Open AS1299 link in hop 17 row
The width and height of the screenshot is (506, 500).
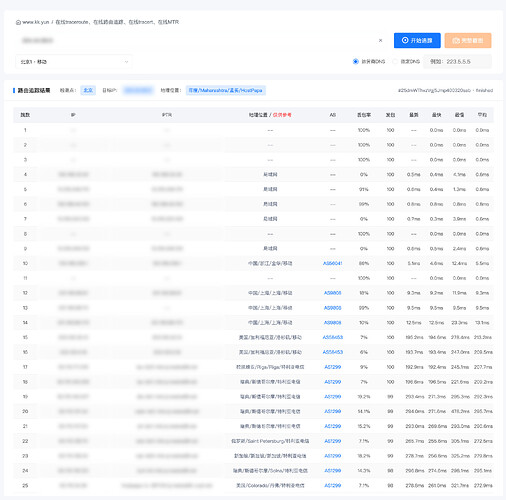[x=332, y=367]
